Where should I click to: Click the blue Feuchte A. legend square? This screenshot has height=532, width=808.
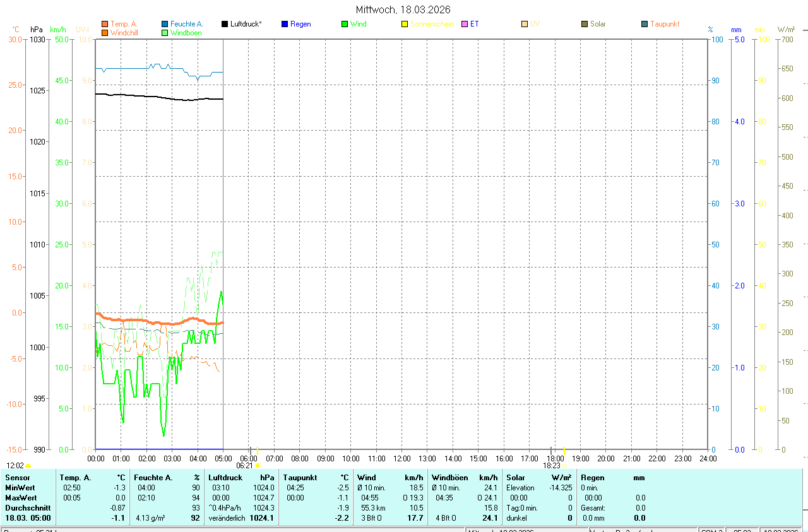point(165,24)
